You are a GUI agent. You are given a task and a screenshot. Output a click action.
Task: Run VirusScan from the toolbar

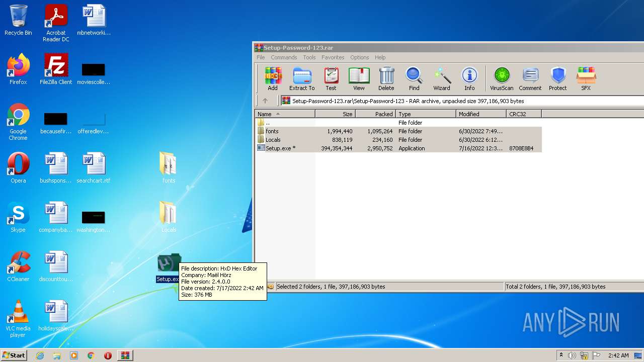coord(502,79)
